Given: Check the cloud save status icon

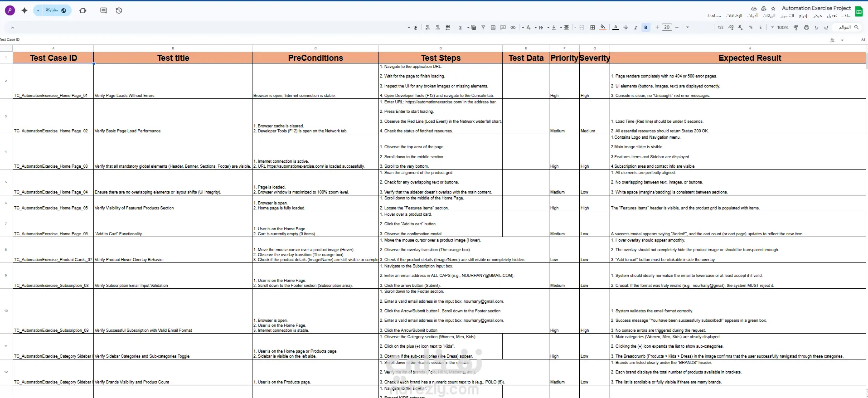Looking at the screenshot, I should coord(754,8).
